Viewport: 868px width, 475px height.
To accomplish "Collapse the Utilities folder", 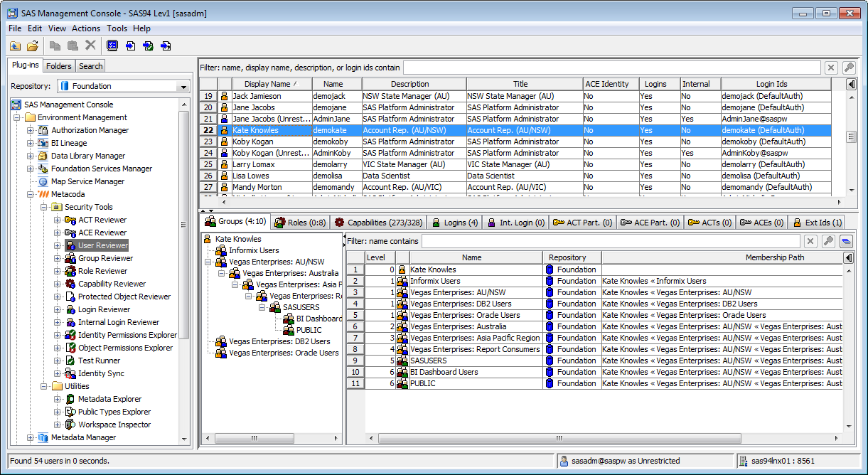I will pyautogui.click(x=44, y=386).
